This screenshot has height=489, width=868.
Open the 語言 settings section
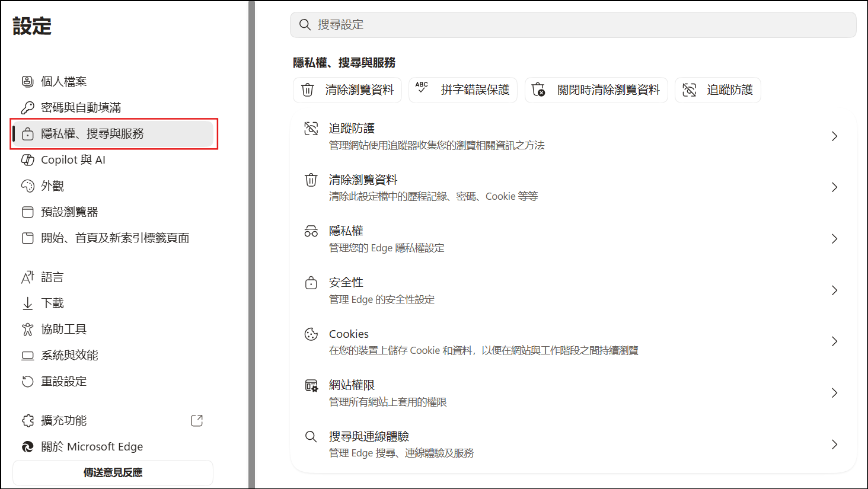tap(113, 277)
